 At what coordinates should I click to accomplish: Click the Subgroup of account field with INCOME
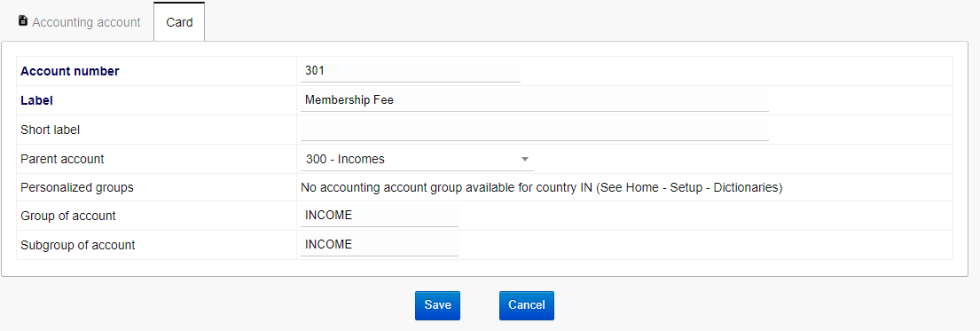click(380, 245)
